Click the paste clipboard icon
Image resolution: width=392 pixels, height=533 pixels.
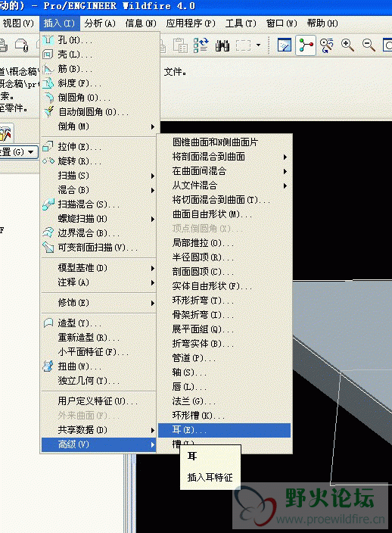tap(180, 45)
